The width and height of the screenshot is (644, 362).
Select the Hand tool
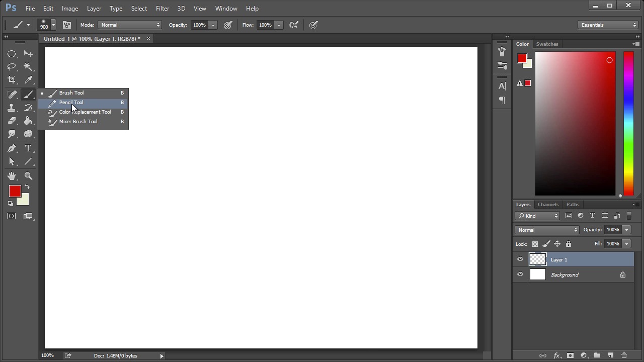(12, 176)
